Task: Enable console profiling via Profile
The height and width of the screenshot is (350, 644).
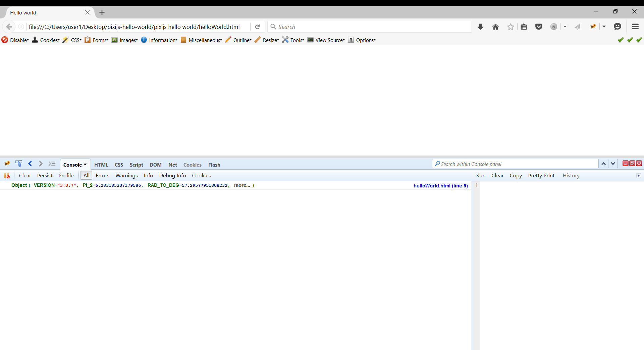Action: pos(66,175)
